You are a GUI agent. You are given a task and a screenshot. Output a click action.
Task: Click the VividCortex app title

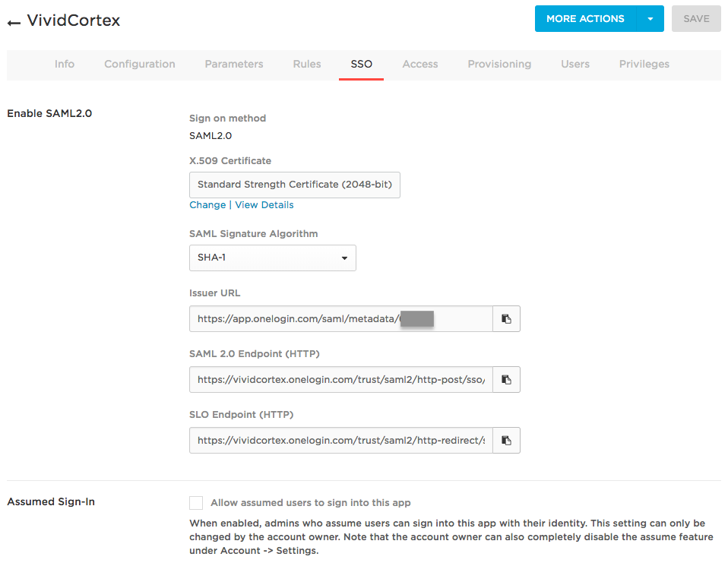click(x=74, y=21)
